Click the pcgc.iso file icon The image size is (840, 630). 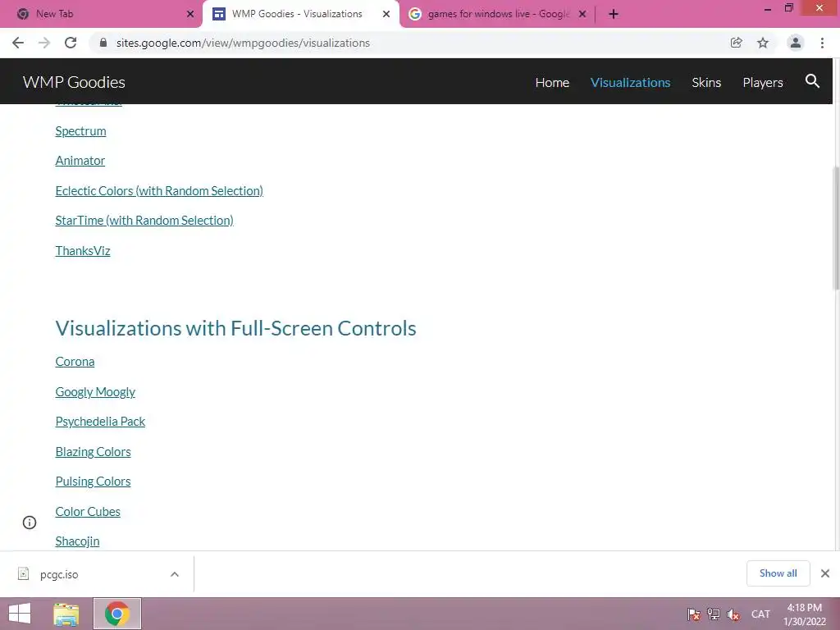[x=24, y=573]
